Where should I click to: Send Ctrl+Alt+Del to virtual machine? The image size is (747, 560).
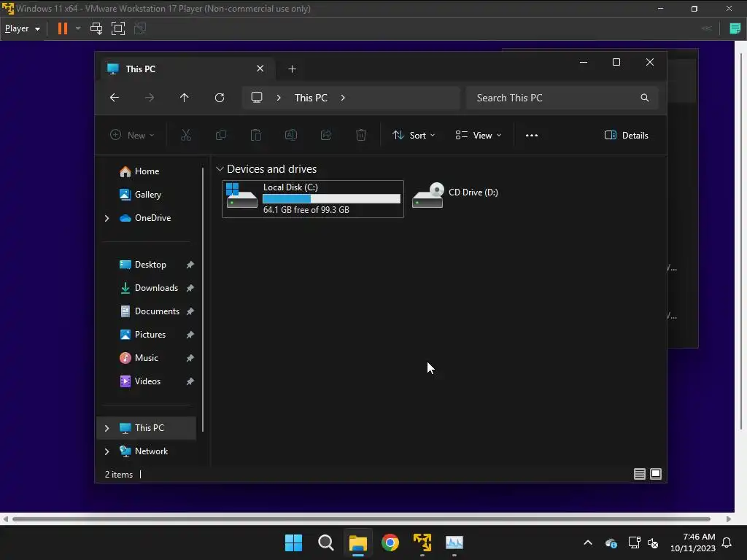tap(96, 28)
